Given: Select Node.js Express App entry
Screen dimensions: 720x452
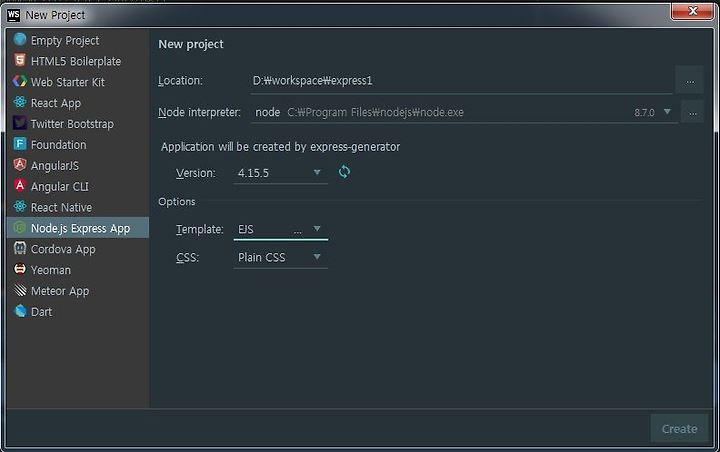Looking at the screenshot, I should click(78, 228).
